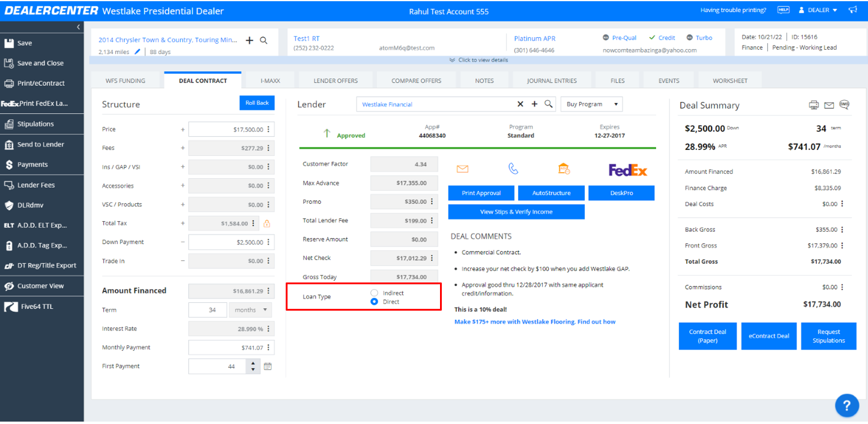Decrement First Payment stepper down arrow

click(x=253, y=369)
